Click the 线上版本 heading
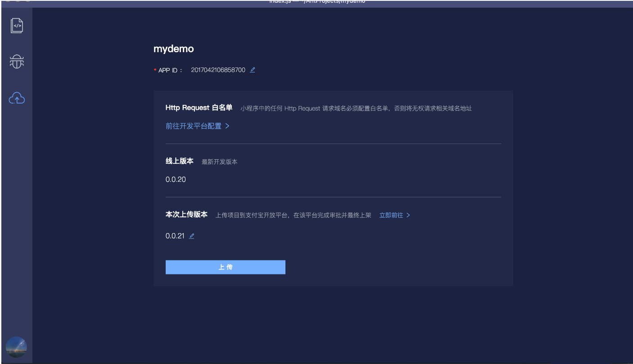Image resolution: width=633 pixels, height=364 pixels. tap(180, 161)
